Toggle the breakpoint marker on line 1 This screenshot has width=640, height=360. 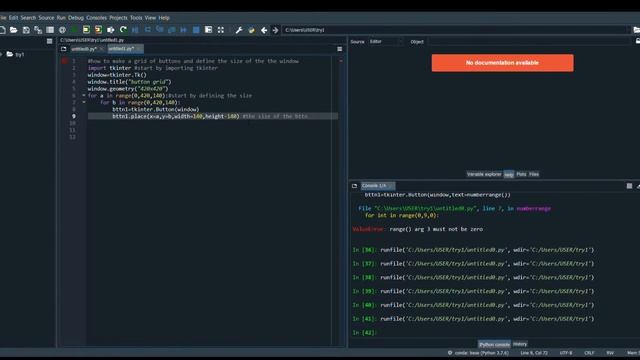pyautogui.click(x=64, y=61)
